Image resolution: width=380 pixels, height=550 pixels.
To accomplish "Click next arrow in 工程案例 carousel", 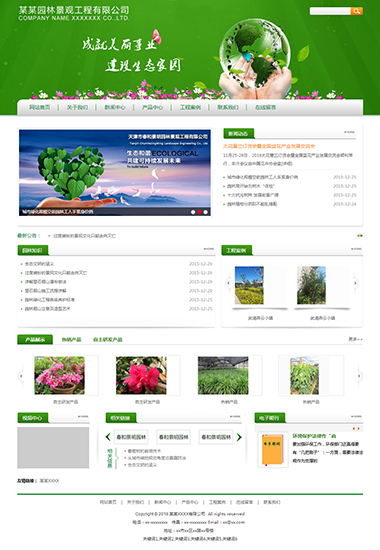I will point(355,283).
